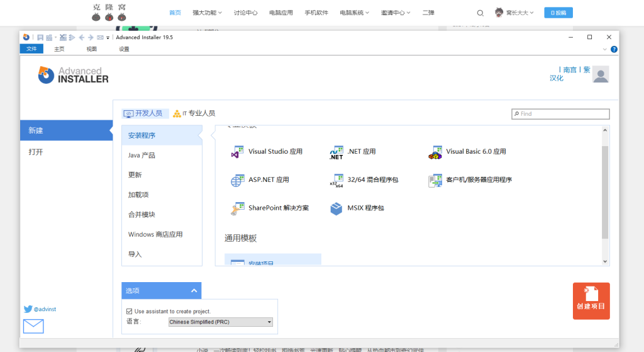Open the 语言 Chinese Simplified dropdown
This screenshot has width=644, height=352.
click(x=221, y=322)
